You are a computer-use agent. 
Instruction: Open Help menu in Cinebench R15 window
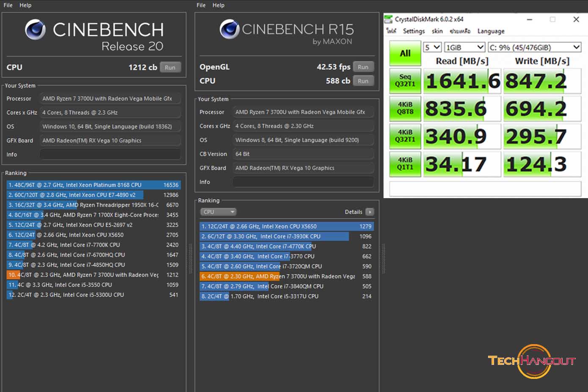click(218, 5)
